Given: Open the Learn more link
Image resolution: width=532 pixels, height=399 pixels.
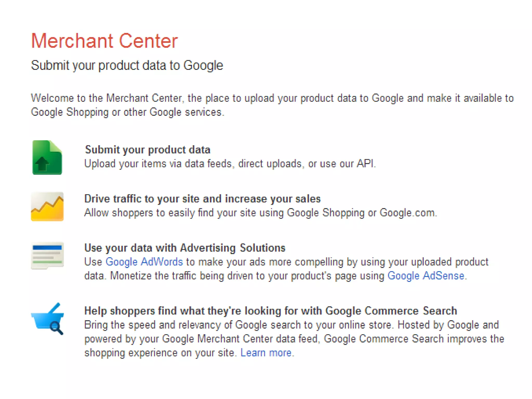Looking at the screenshot, I should pos(266,353).
